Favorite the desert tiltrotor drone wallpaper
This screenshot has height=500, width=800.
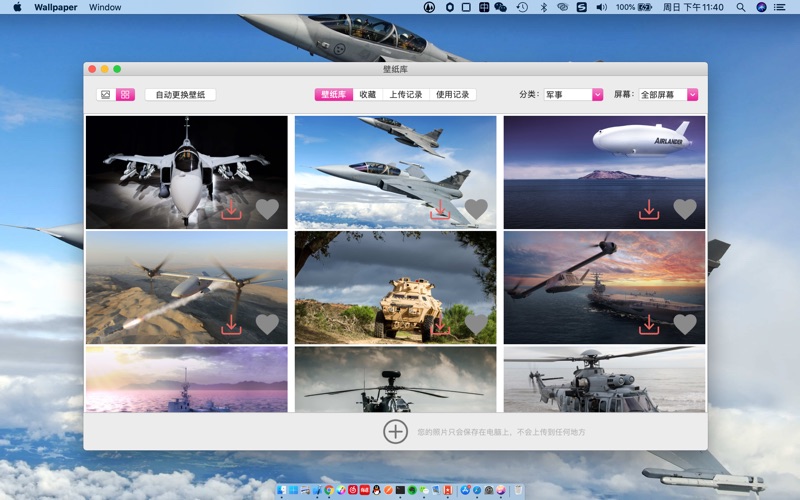[267, 324]
